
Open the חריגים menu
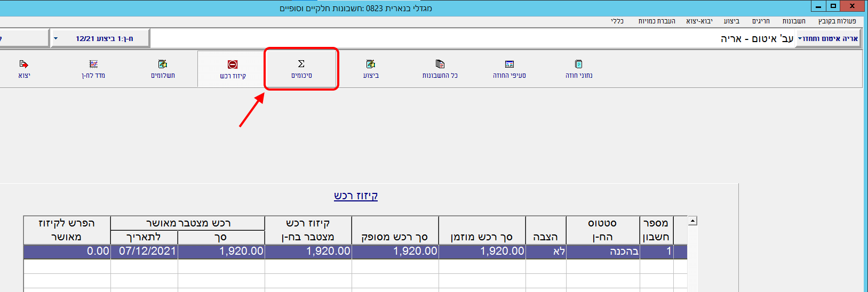tap(761, 21)
